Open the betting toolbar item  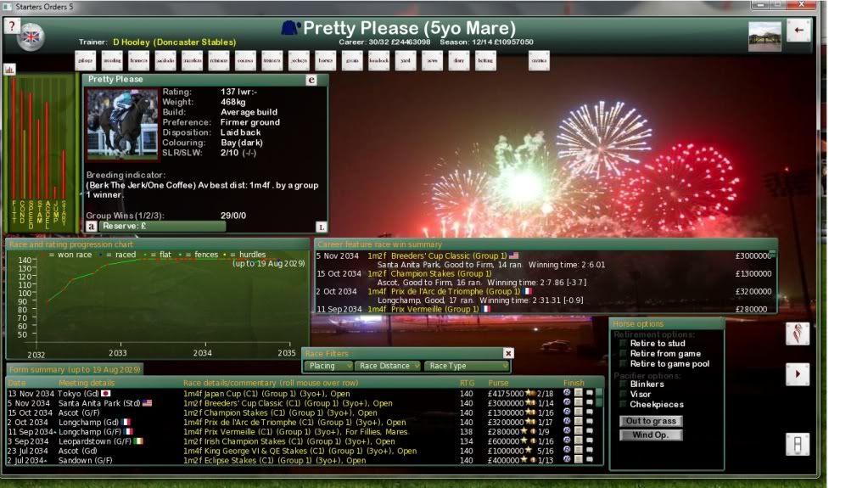pyautogui.click(x=485, y=60)
